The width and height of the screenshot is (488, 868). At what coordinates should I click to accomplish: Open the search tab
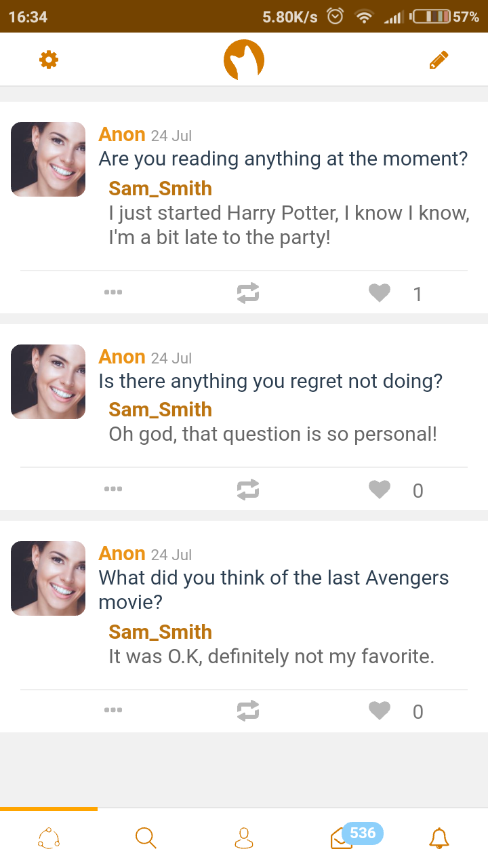[146, 837]
